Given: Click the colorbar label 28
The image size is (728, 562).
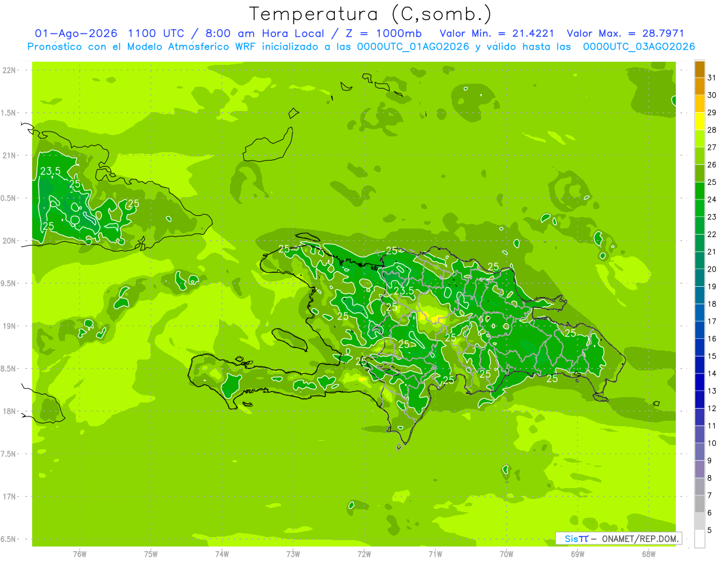Looking at the screenshot, I should coord(712,130).
